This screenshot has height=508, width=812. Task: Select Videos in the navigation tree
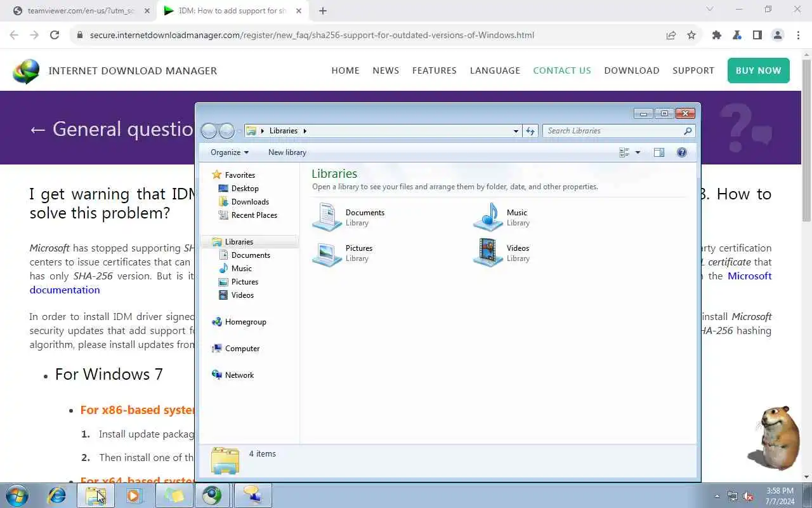242,295
